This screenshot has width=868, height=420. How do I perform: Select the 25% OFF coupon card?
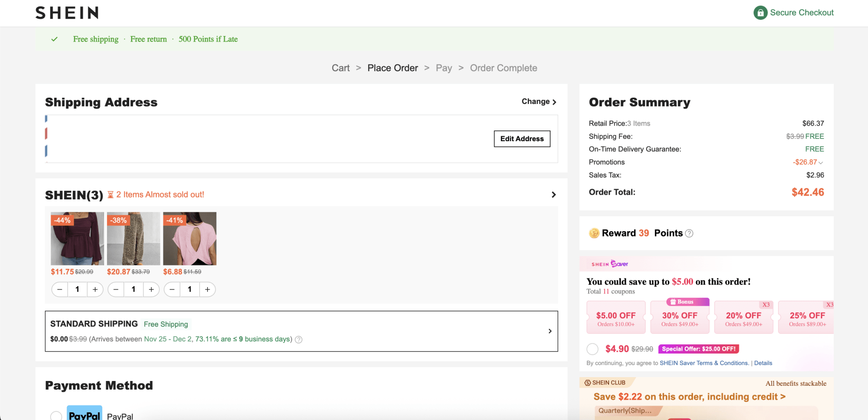(806, 317)
